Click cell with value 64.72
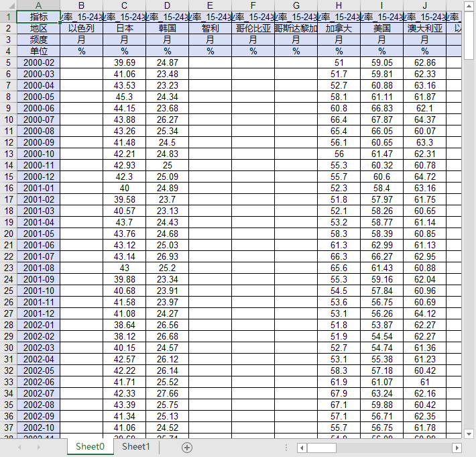476x457 pixels. (424, 176)
